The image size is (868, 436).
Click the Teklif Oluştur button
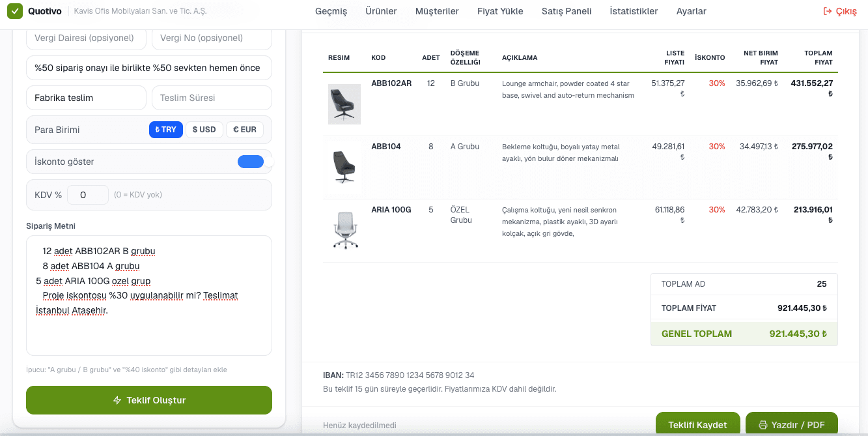(x=149, y=400)
